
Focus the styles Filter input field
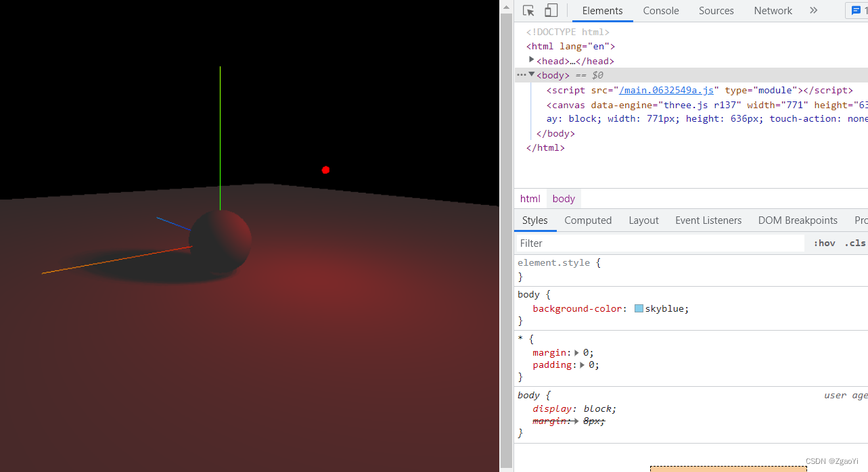pyautogui.click(x=660, y=243)
